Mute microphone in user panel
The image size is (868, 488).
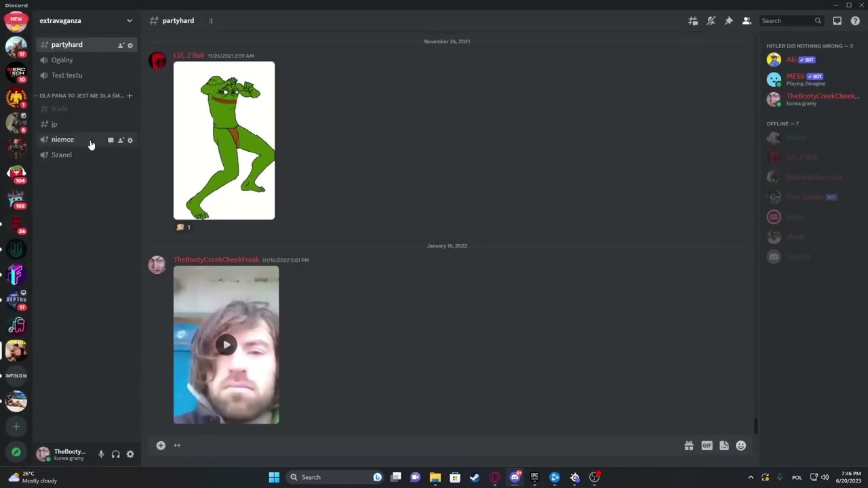(x=101, y=454)
